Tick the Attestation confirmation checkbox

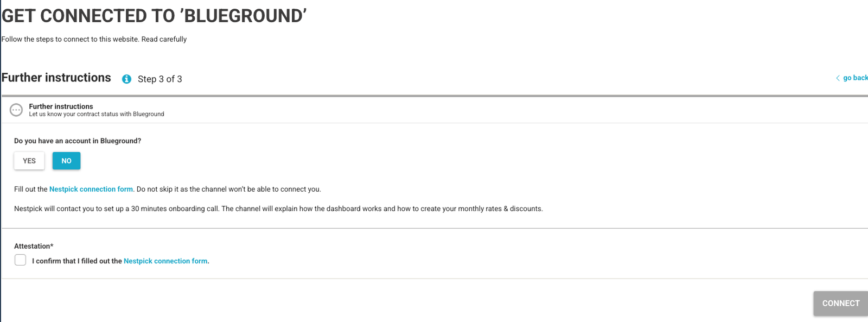tap(21, 260)
